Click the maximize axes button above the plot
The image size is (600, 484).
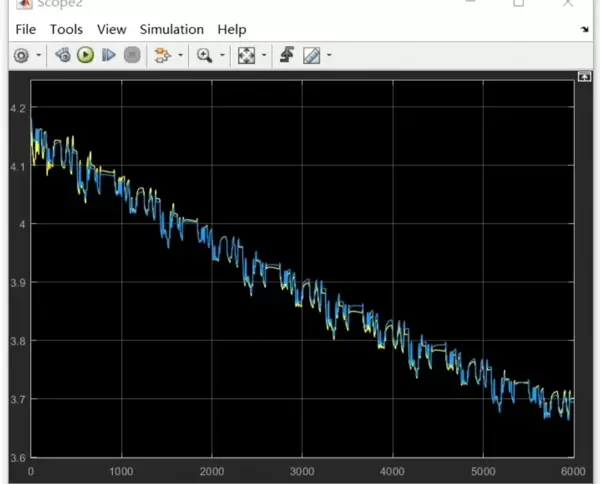(582, 78)
